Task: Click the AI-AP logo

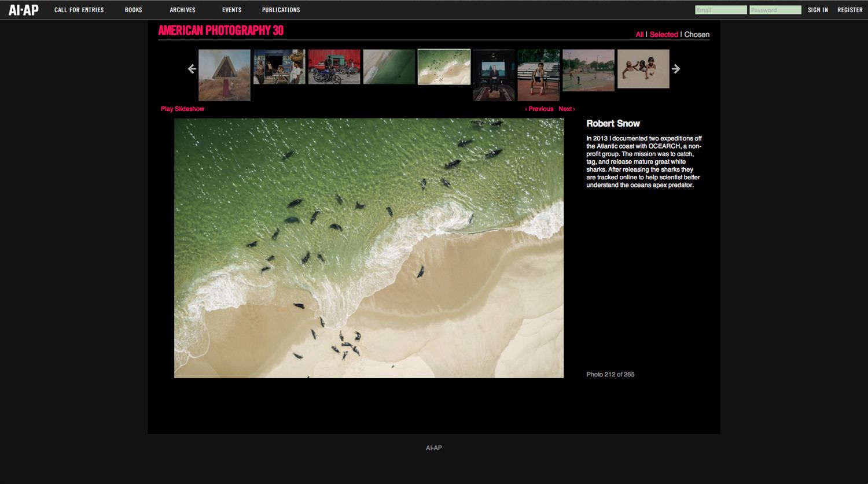Action: pos(24,10)
